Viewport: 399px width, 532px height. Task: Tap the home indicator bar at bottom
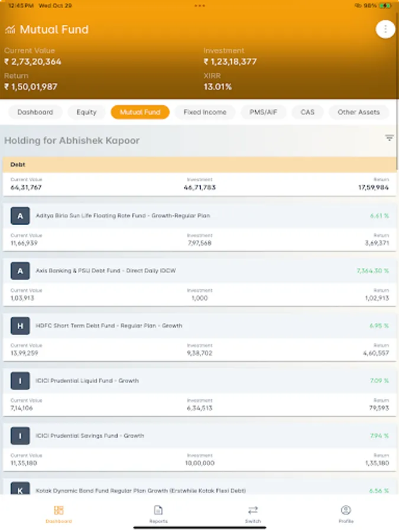point(200,528)
